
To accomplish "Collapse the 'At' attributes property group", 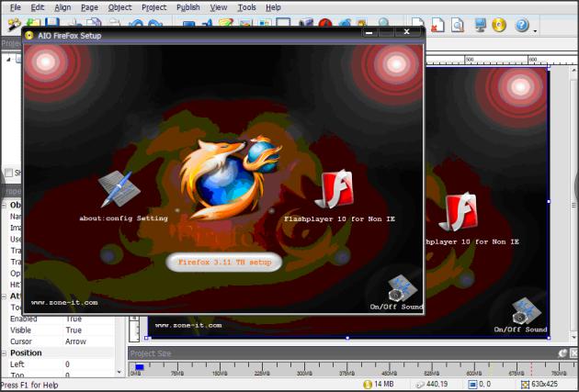I will 4,297.
